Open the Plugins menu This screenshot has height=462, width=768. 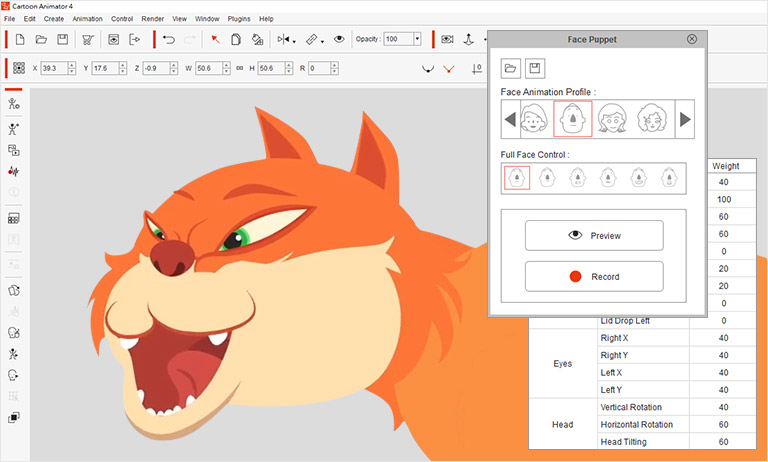(x=239, y=19)
